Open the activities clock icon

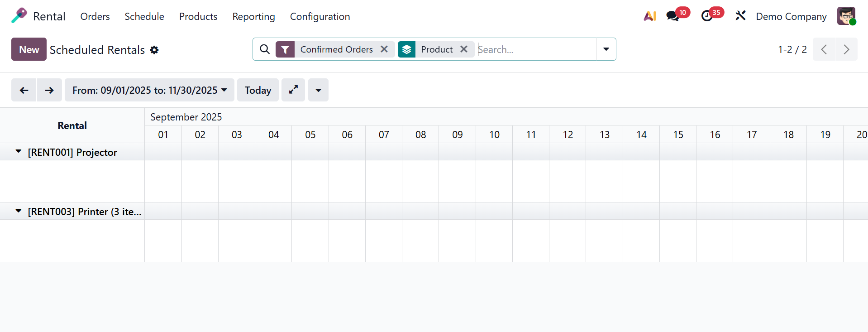coord(706,16)
